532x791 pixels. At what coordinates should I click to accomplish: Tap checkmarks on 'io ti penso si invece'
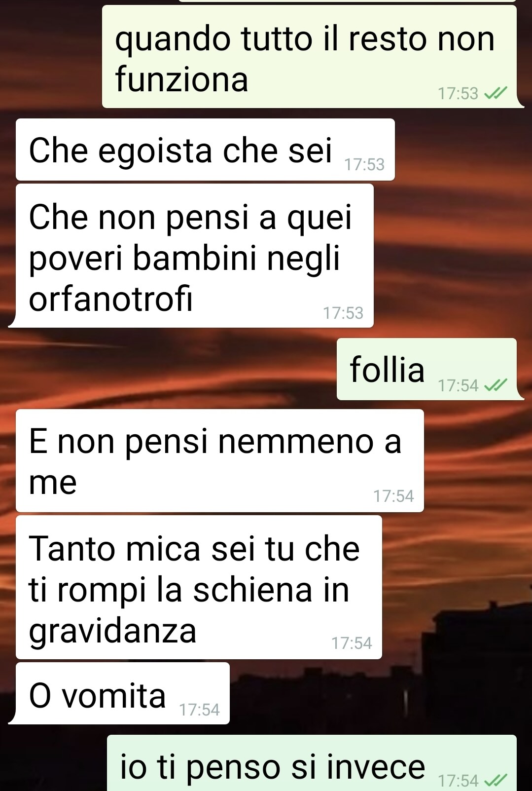pos(496,780)
